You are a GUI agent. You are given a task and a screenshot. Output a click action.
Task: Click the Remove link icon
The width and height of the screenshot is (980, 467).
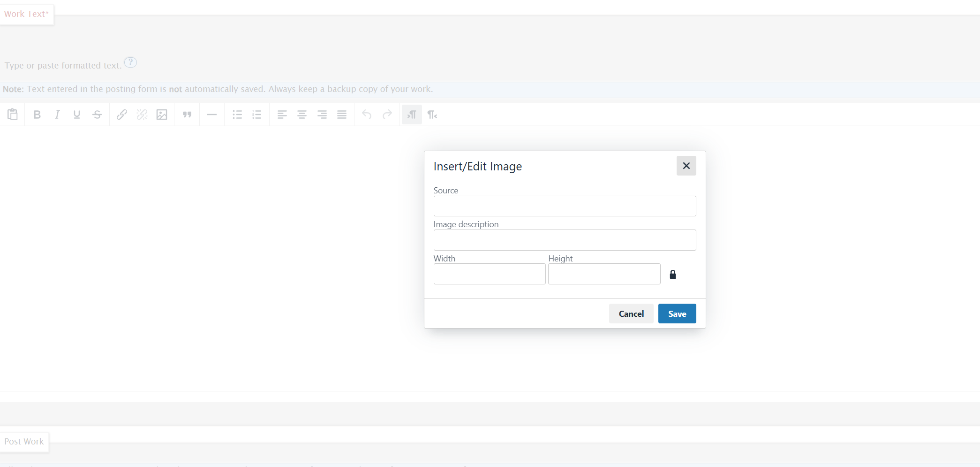click(x=142, y=115)
